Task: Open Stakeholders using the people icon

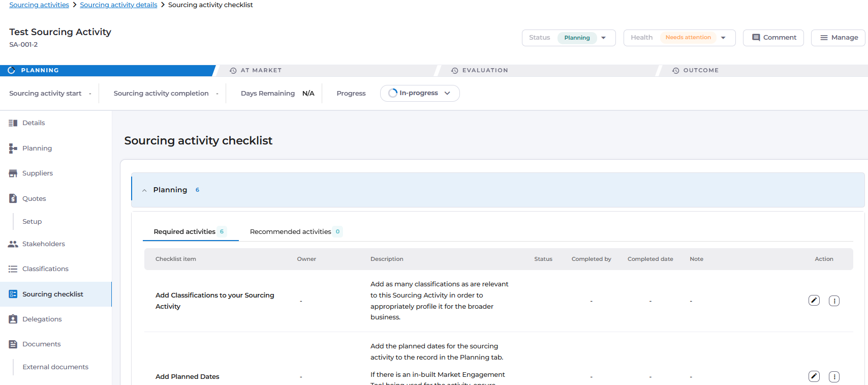Action: coord(13,244)
